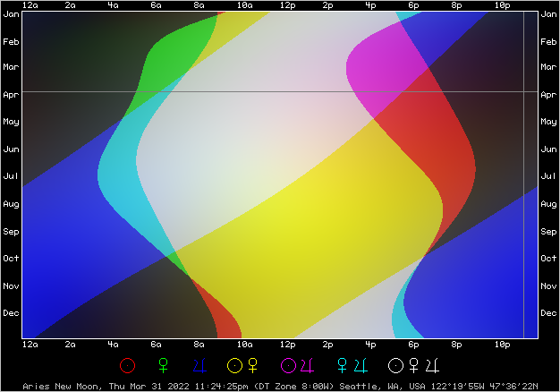The width and height of the screenshot is (560, 392).
Task: Click the chart info text at the bottom
Action: (x=280, y=386)
